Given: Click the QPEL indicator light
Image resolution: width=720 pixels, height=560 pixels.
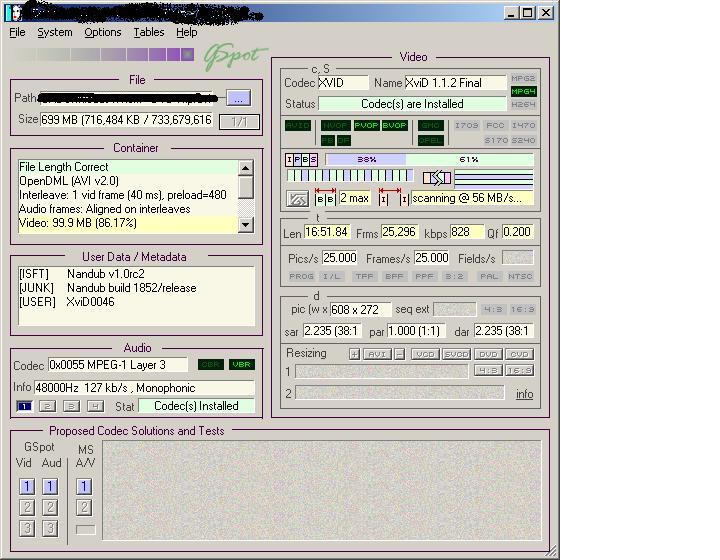Looking at the screenshot, I should coord(431,140).
